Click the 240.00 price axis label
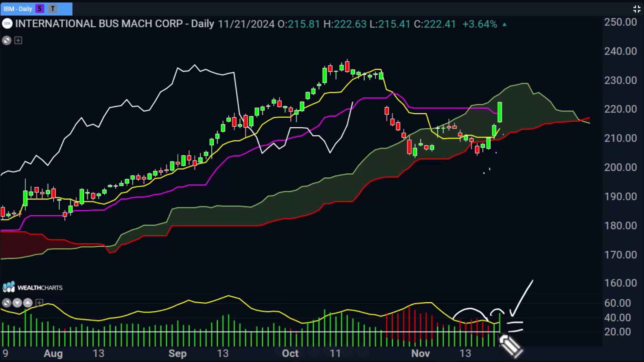The width and height of the screenshot is (644, 362). 621,51
